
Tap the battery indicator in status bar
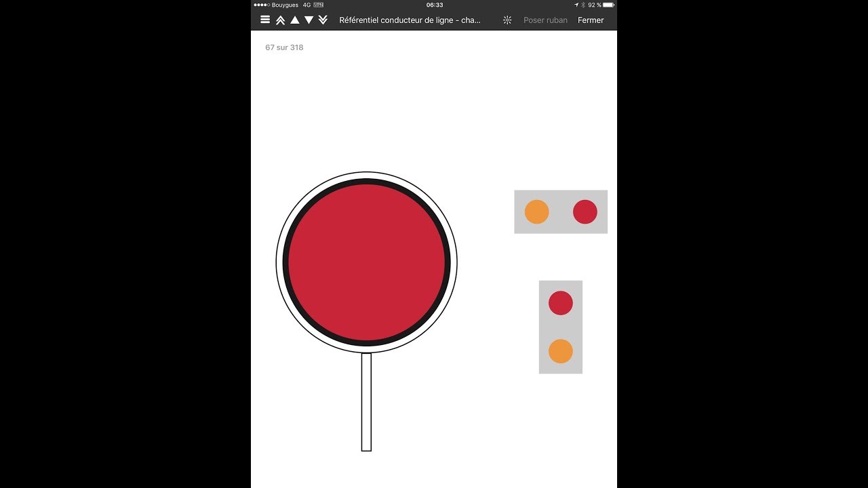[608, 5]
